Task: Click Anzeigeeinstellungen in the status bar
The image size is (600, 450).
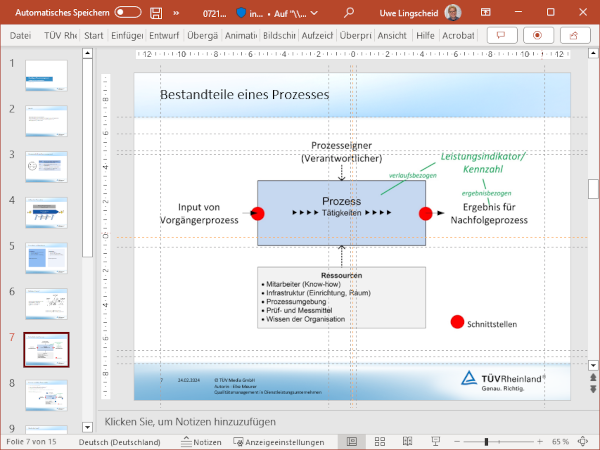Action: 279,441
